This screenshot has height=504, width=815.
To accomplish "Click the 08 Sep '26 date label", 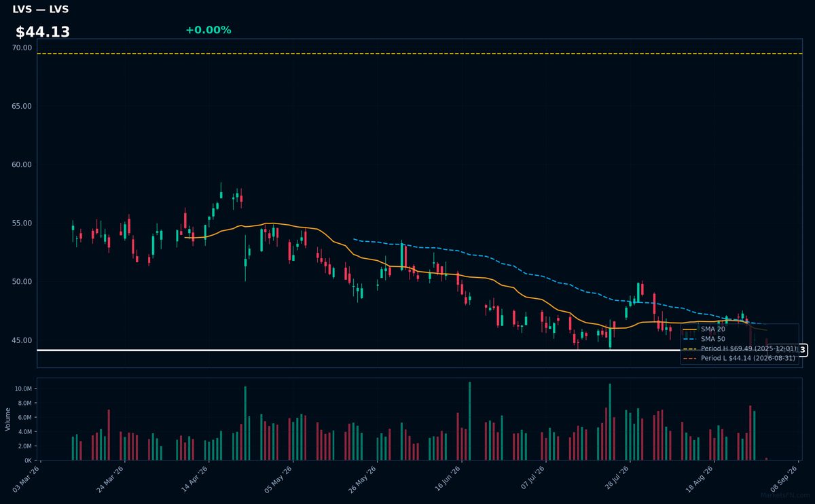I will tap(785, 478).
